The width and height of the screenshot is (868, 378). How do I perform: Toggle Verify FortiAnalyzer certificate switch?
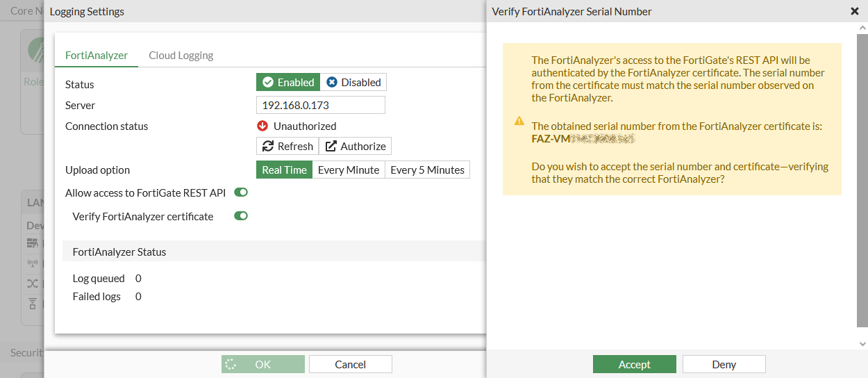(241, 216)
